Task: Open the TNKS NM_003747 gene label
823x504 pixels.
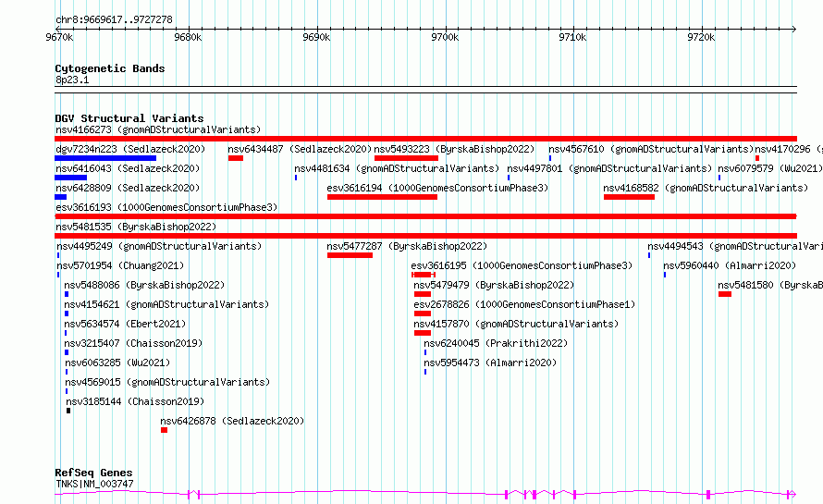Action: click(x=94, y=484)
